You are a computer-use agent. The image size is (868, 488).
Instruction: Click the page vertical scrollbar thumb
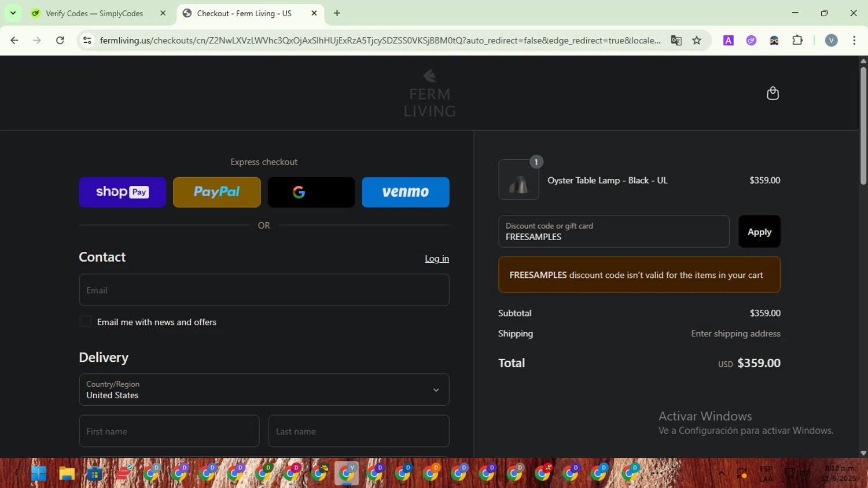pyautogui.click(x=863, y=125)
